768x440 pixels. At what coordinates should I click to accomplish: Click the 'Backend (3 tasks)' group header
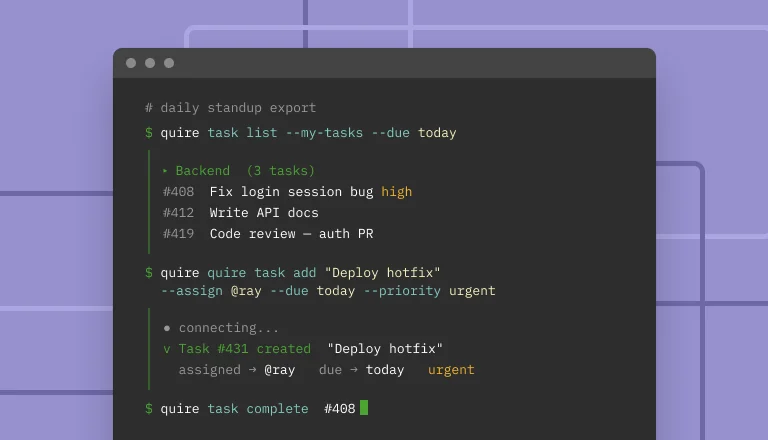point(239,171)
